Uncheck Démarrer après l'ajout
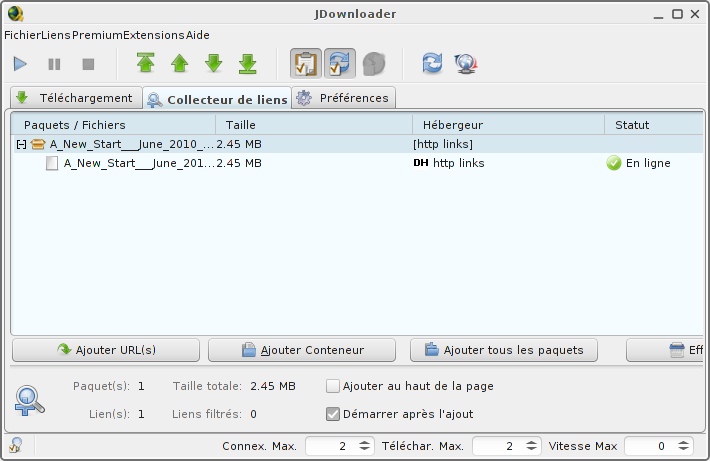710x461 pixels. point(334,414)
